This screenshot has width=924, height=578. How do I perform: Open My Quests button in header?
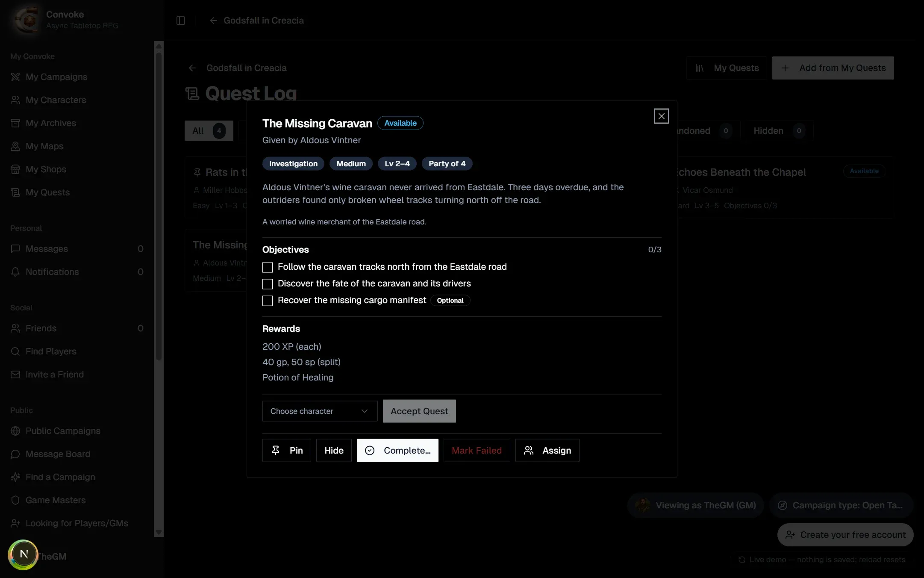(x=727, y=68)
